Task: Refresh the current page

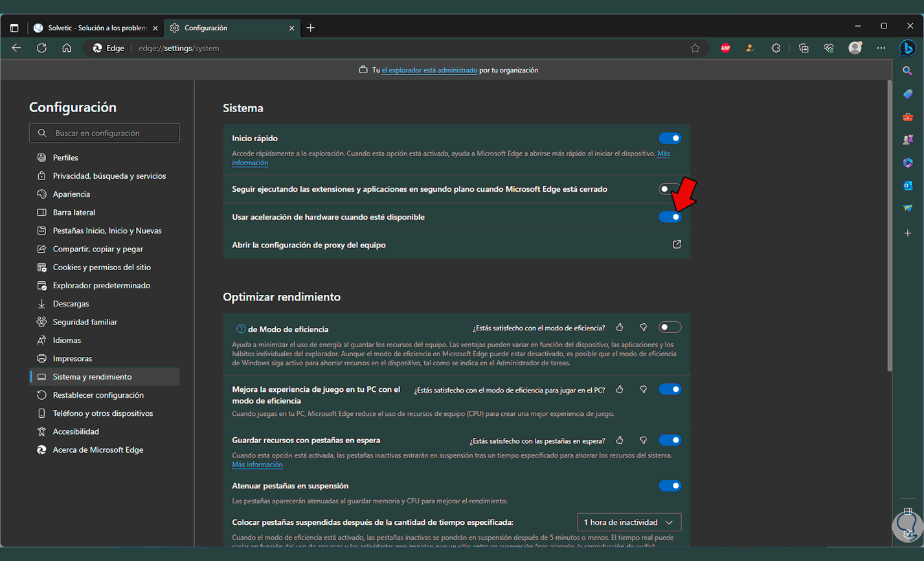Action: pos(41,48)
